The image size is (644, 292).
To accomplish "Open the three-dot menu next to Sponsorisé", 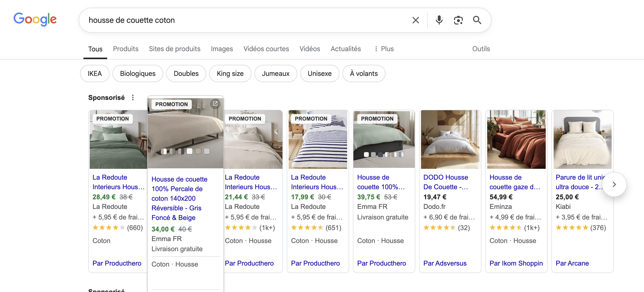I will 133,97.
